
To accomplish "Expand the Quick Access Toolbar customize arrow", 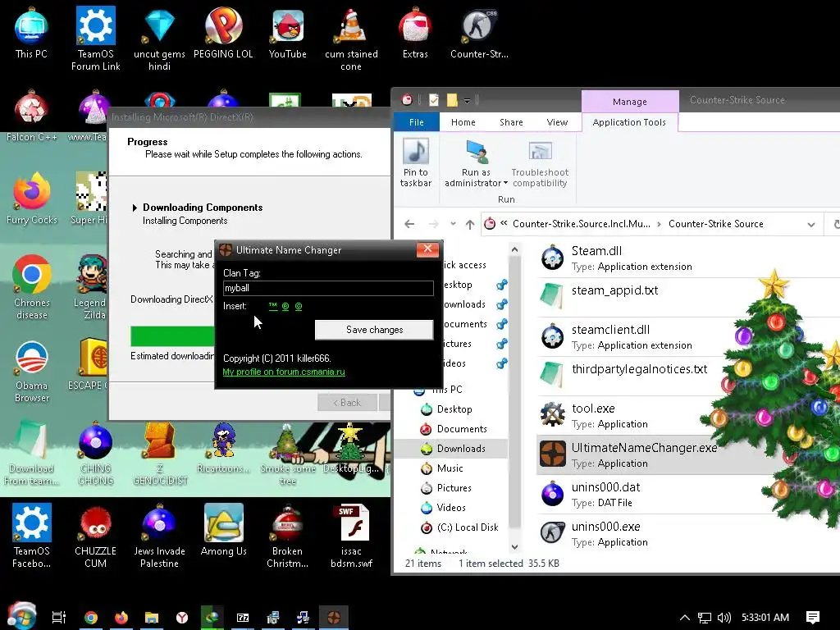I will pyautogui.click(x=467, y=101).
